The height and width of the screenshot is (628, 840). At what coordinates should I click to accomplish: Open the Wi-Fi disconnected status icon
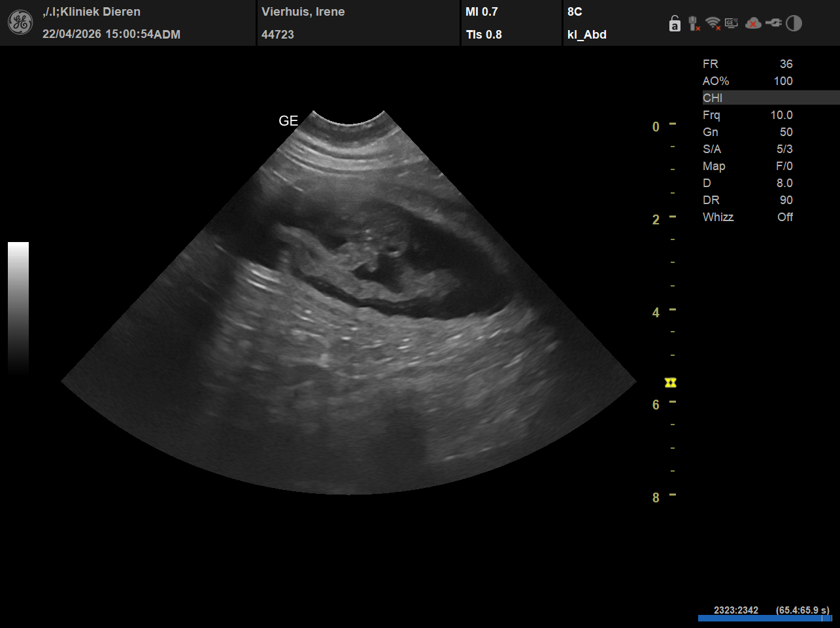[713, 24]
